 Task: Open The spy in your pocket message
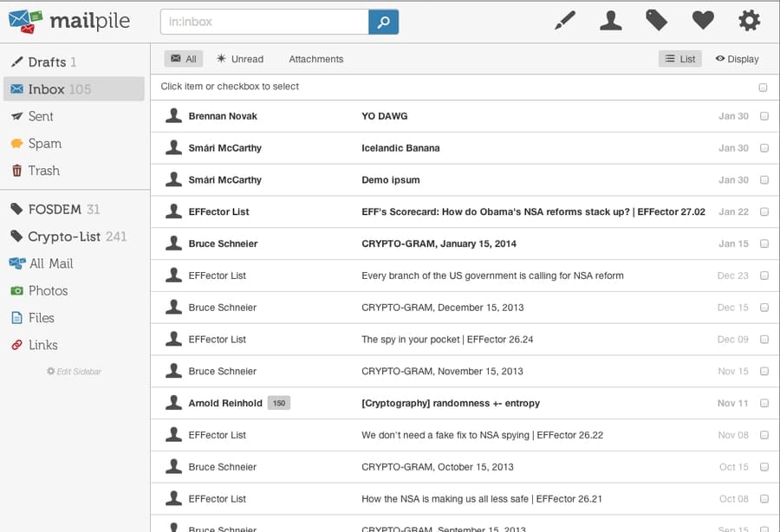447,339
